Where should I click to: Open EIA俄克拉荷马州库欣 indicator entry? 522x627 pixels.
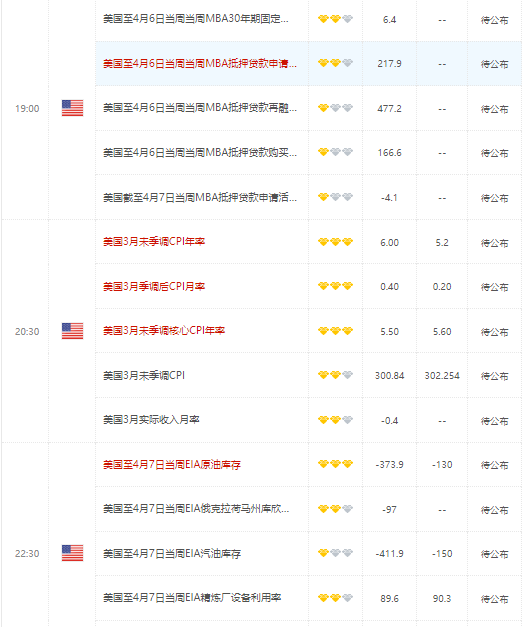point(196,509)
